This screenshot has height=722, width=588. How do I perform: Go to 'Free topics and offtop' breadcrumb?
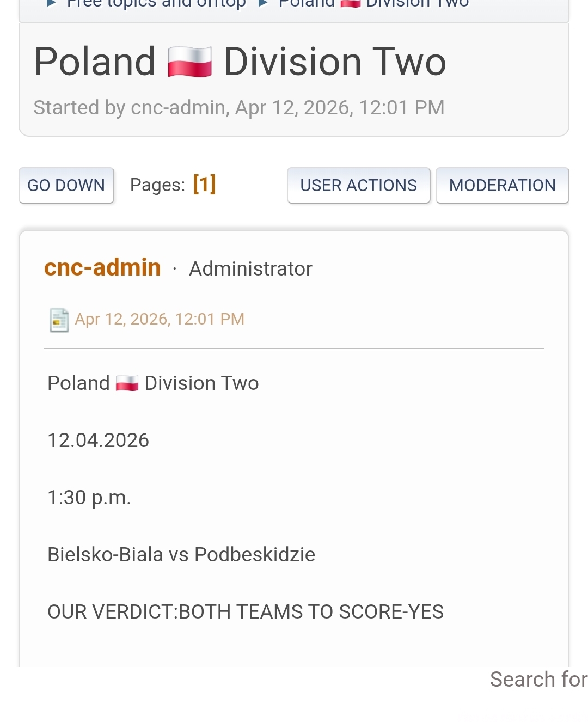click(x=156, y=4)
